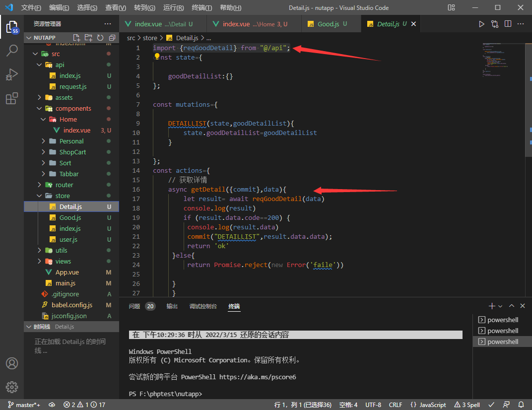Screen dimensions: 532x410
Task: Open the 输出 output panel tab
Action: (172, 306)
